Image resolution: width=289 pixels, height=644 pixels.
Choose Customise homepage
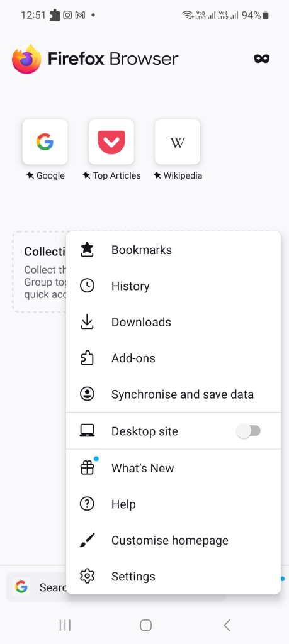174,540
